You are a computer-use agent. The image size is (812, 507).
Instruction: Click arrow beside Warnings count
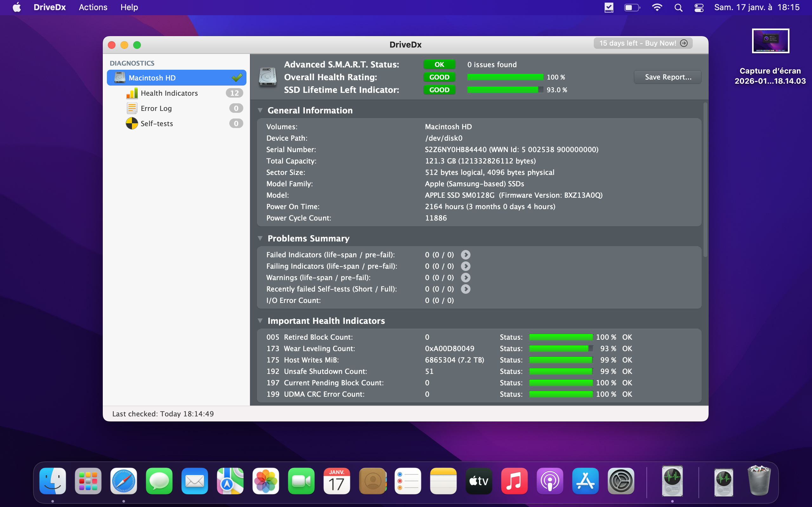click(465, 278)
